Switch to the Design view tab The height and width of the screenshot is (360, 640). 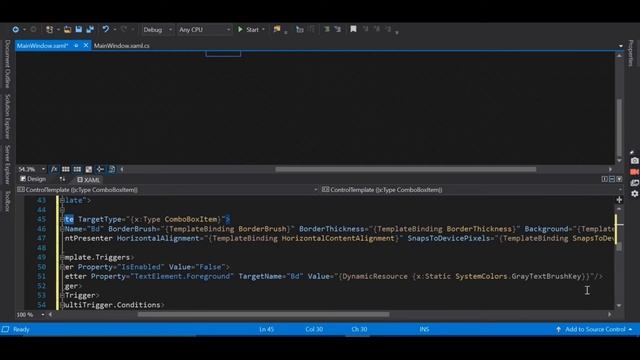tap(33, 179)
